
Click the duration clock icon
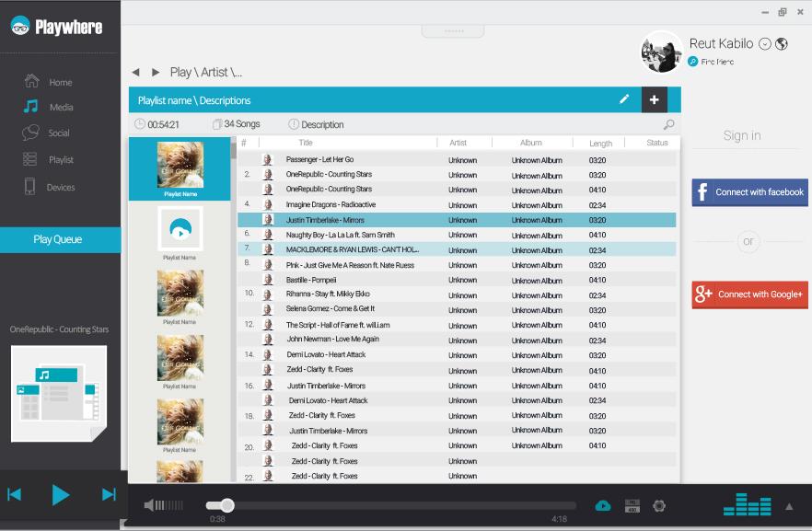pyautogui.click(x=140, y=124)
